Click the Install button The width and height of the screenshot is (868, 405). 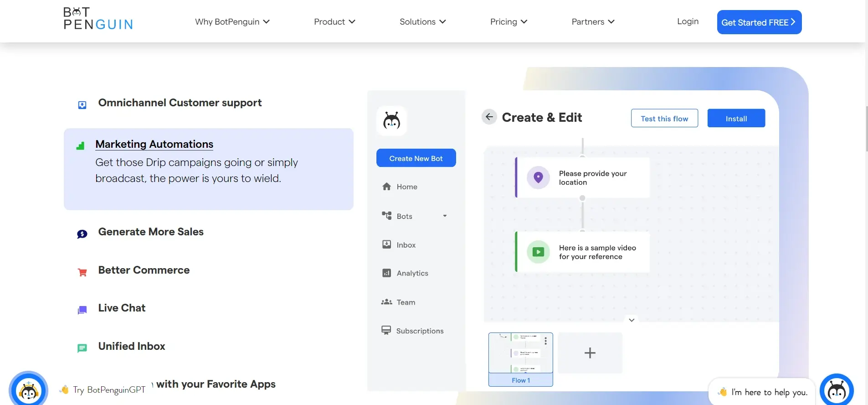point(736,119)
